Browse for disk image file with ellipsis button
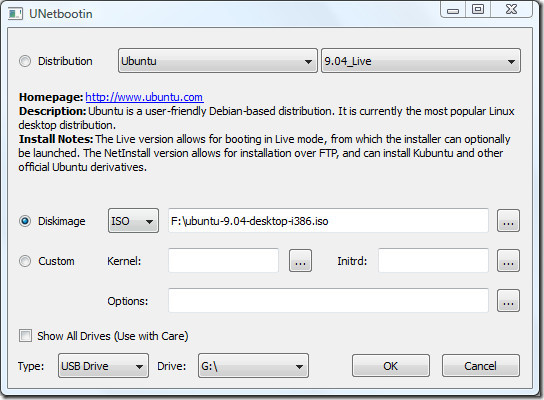This screenshot has width=544, height=400. point(508,221)
